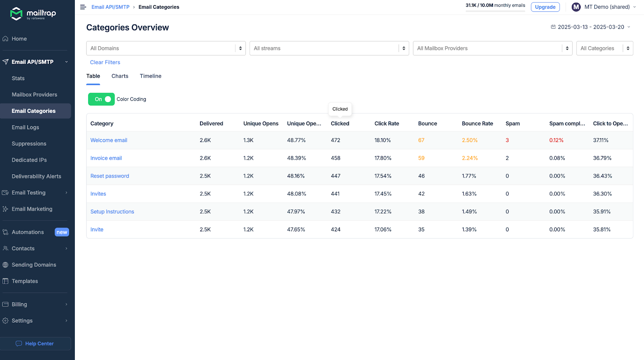644x360 pixels.
Task: Click the Automations icon in sidebar
Action: point(6,232)
